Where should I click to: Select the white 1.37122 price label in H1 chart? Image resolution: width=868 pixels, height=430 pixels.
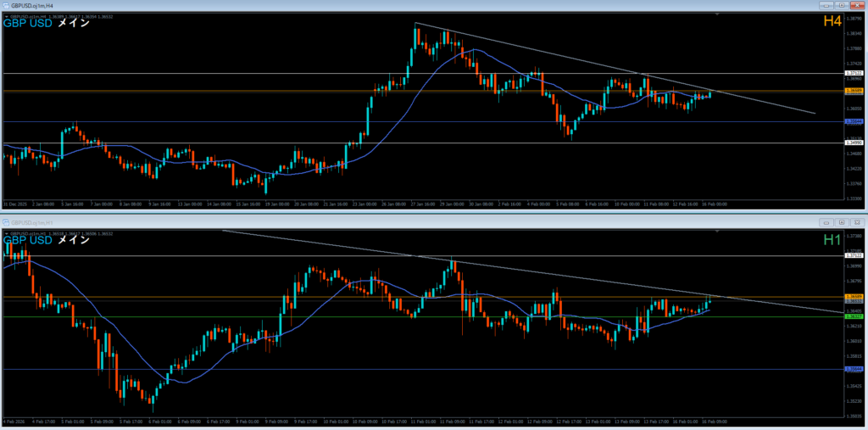[x=854, y=255]
